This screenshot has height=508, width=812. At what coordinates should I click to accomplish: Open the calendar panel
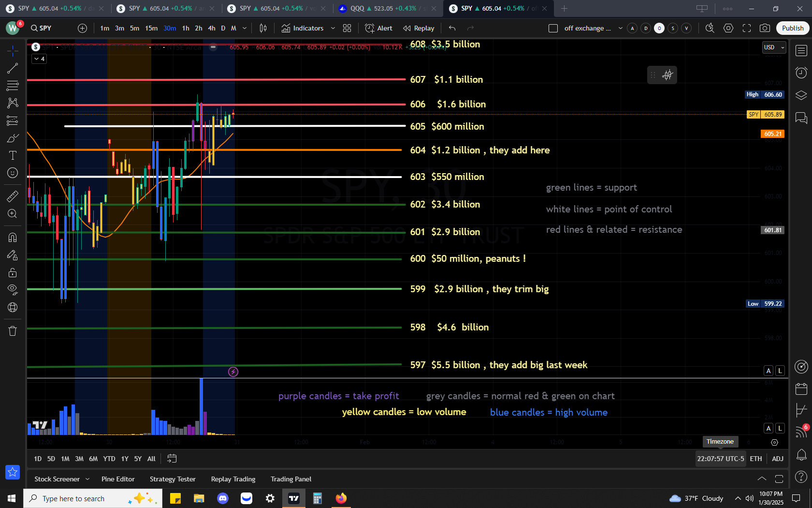[801, 388]
